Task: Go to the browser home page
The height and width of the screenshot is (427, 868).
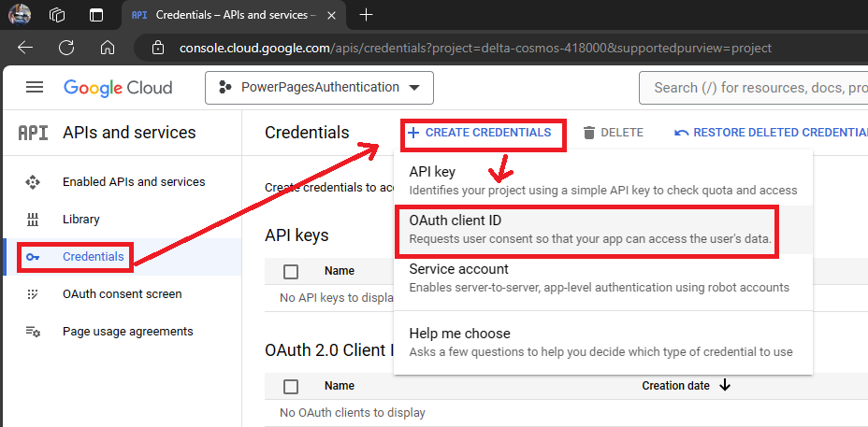Action: 108,49
